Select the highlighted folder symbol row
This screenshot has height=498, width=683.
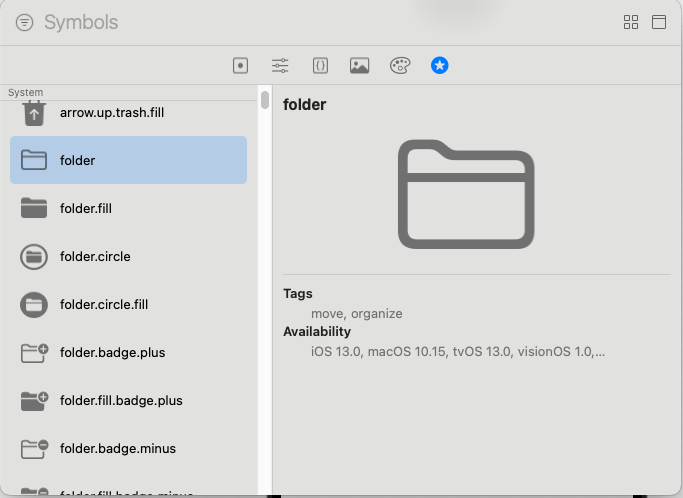(x=128, y=160)
